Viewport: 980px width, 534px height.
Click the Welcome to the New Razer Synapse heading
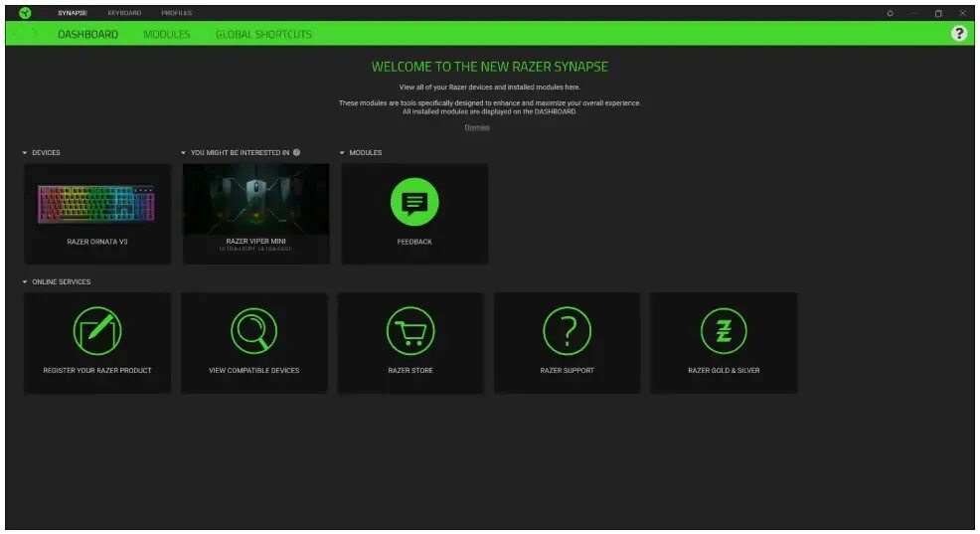pyautogui.click(x=490, y=67)
